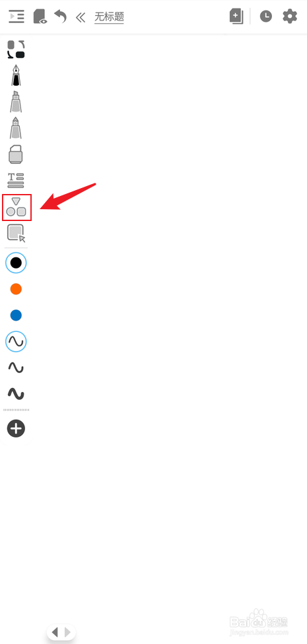
Task: Select the pencil tool
Action: pyautogui.click(x=16, y=128)
